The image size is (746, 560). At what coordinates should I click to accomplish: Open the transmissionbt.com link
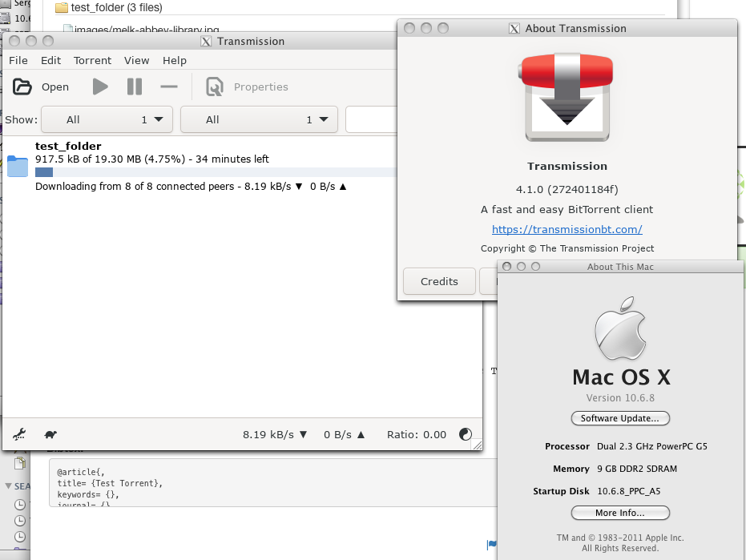pos(567,229)
